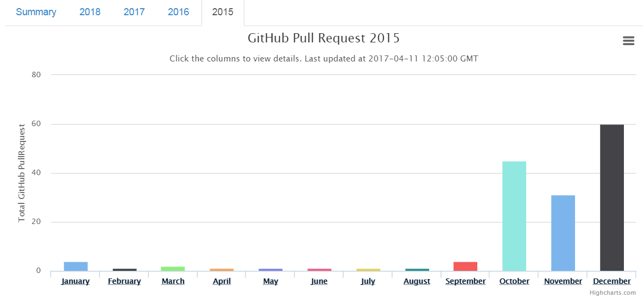The width and height of the screenshot is (644, 298).
Task: Click the active 2015 tab
Action: 223,12
